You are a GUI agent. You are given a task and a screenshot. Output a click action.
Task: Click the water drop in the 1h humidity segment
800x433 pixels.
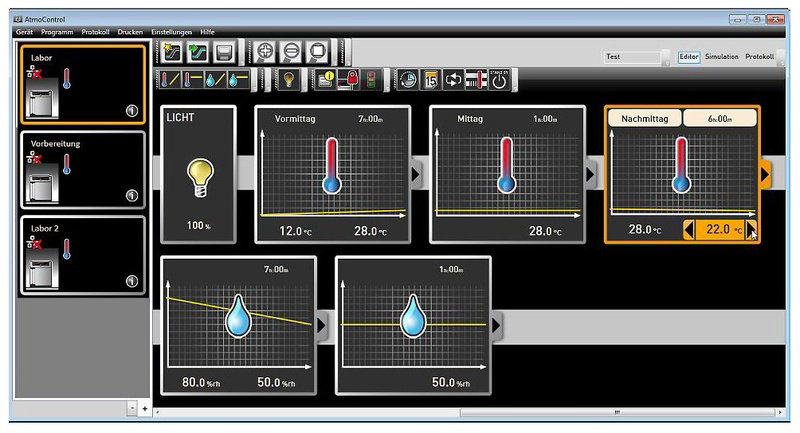[x=413, y=316]
